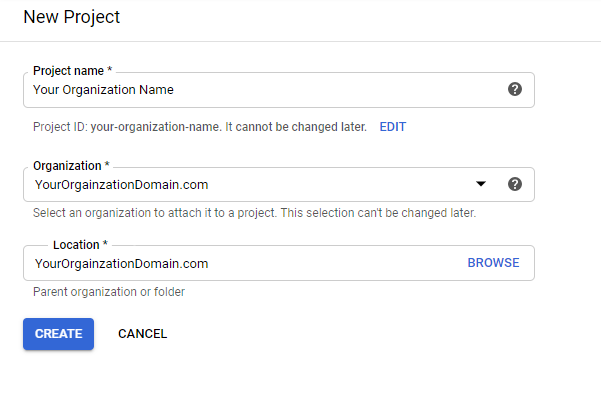Click the CANCEL button
601x393 pixels.
pos(143,334)
